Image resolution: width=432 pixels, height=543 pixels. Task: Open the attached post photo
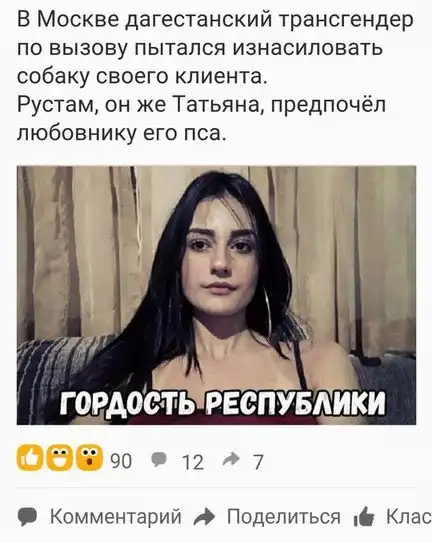pos(217,295)
